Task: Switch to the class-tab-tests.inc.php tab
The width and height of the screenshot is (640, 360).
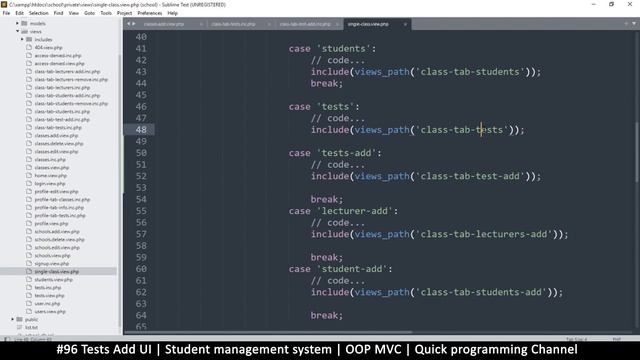Action: pyautogui.click(x=233, y=24)
